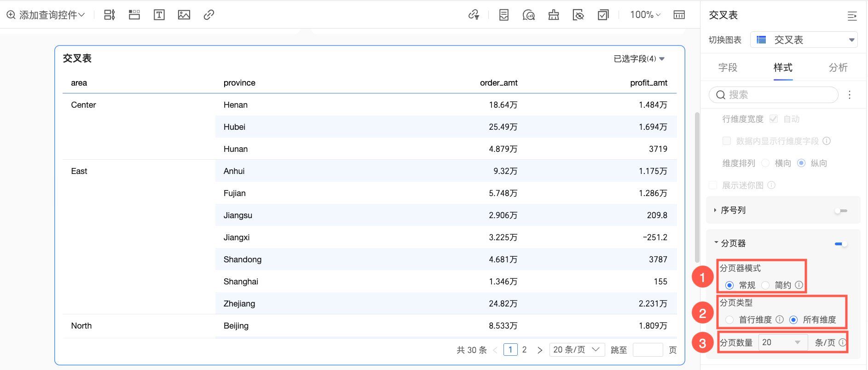
Task: Select the 简约 pager mode radio
Action: 766,285
